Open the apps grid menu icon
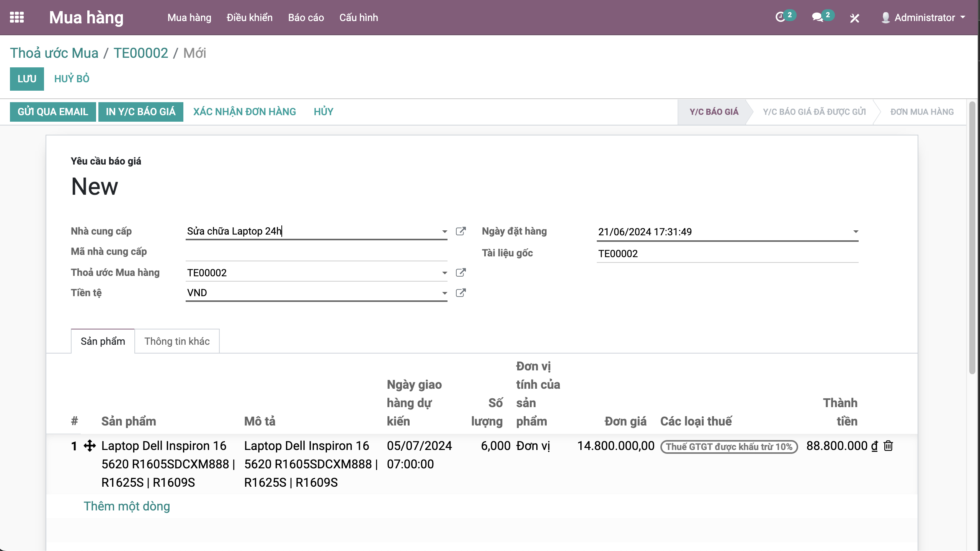The width and height of the screenshot is (980, 551). tap(17, 18)
